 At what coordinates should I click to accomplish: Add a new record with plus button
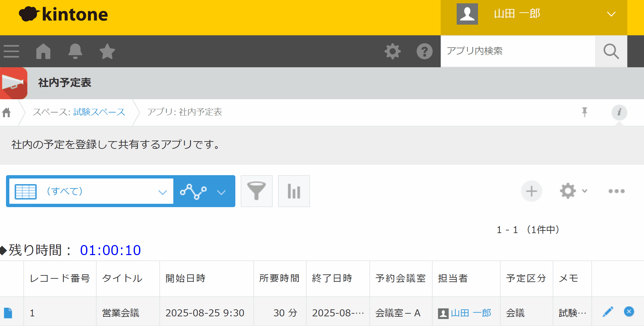(531, 191)
